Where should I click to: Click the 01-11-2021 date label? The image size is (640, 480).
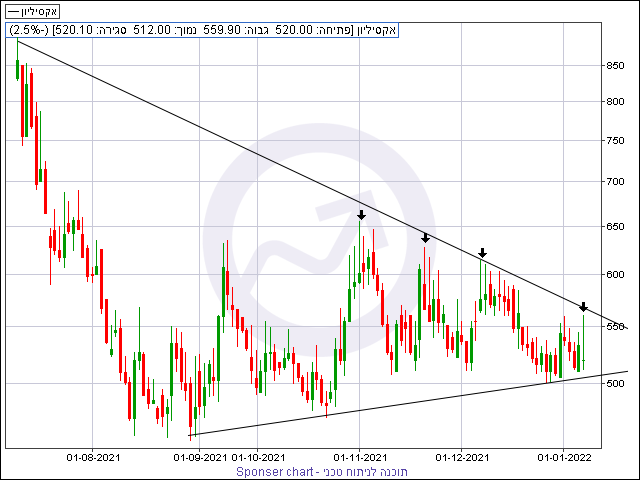pos(360,458)
